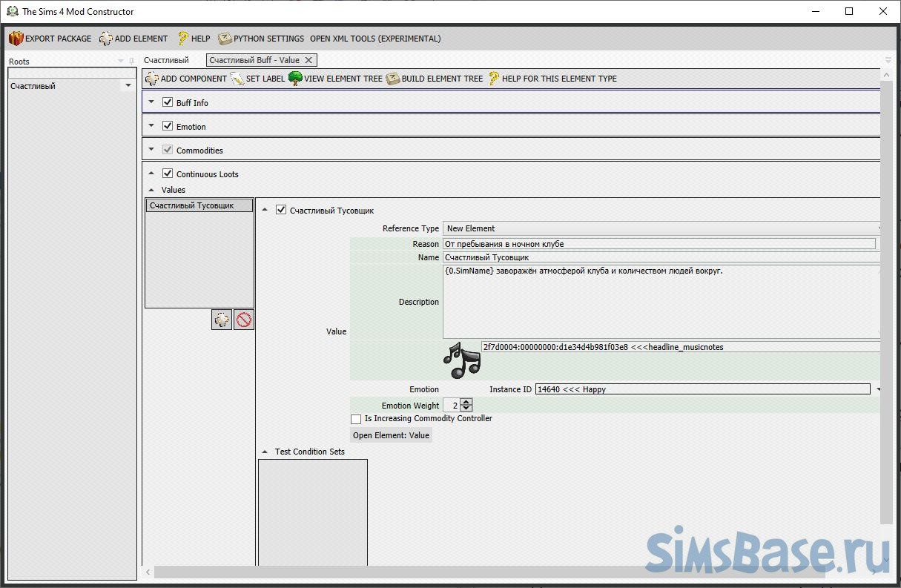Click Open Element: Value button
Viewport: 901px width, 588px height.
coord(391,435)
